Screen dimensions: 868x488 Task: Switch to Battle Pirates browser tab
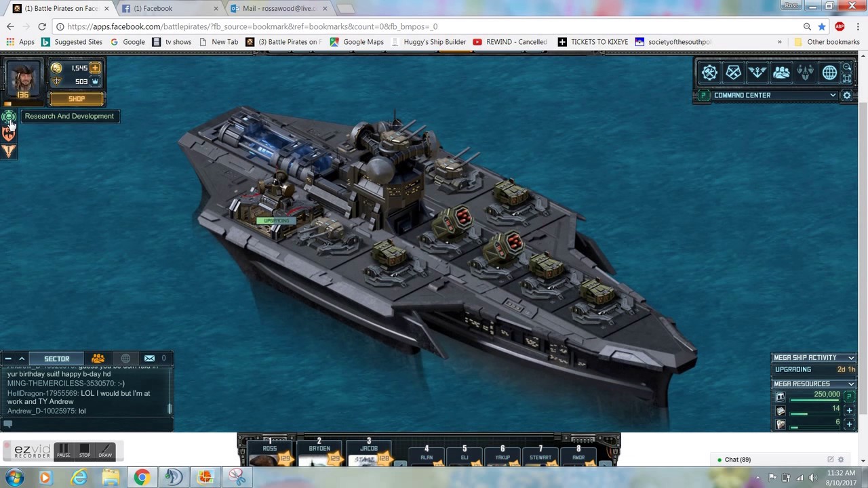61,8
